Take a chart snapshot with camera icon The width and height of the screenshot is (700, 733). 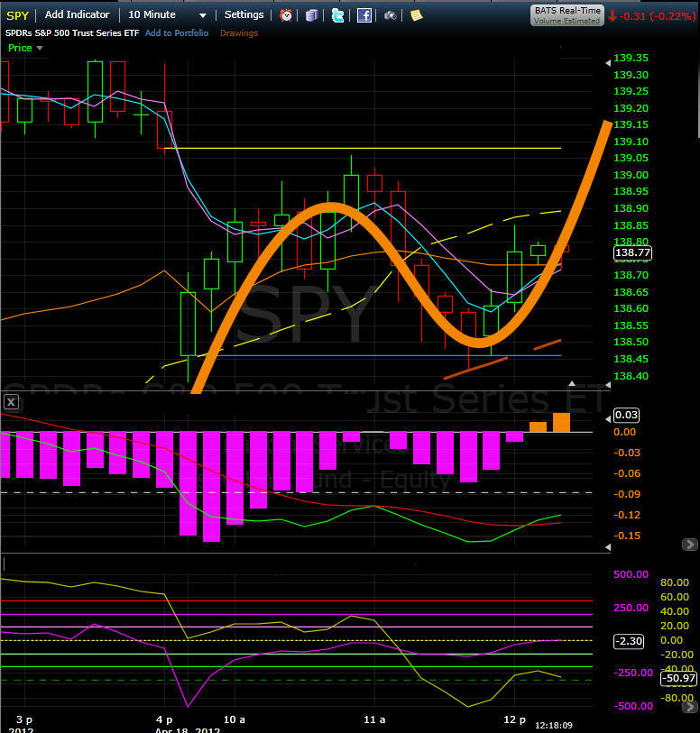point(390,16)
